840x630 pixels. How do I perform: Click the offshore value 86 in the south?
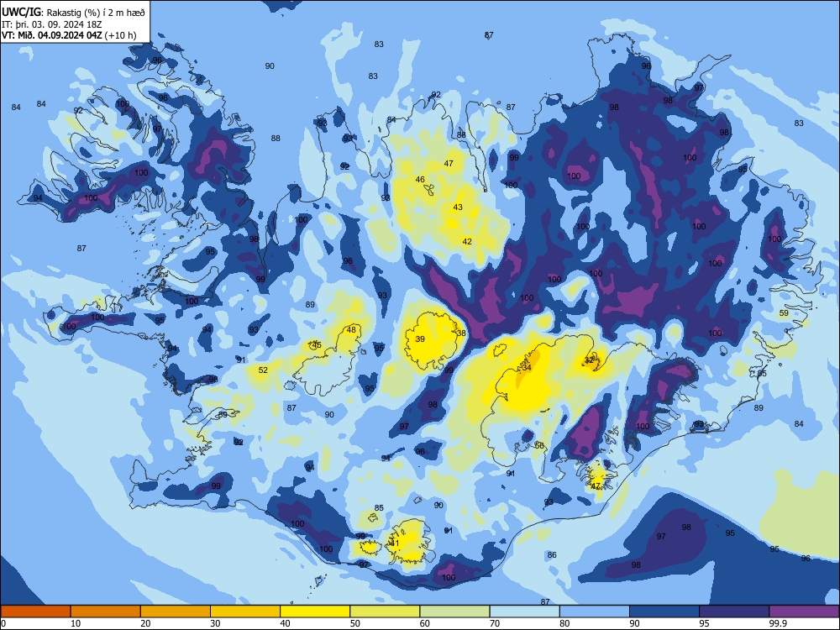[x=552, y=555]
